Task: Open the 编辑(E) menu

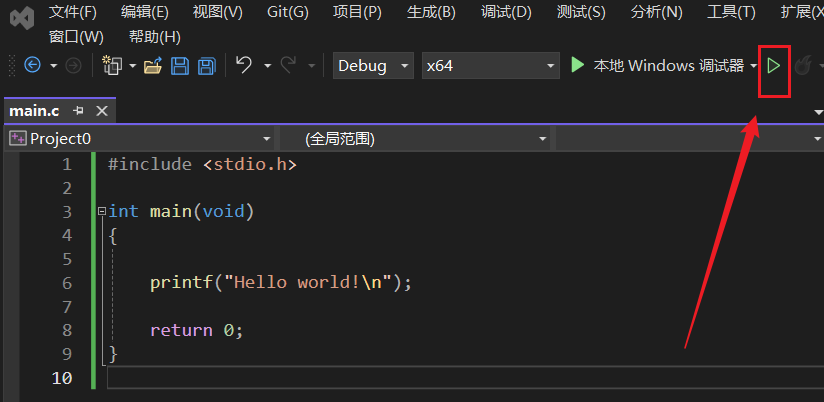Action: point(145,12)
